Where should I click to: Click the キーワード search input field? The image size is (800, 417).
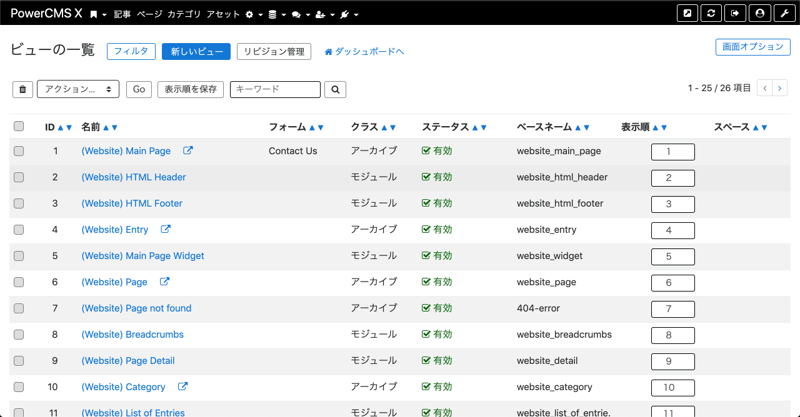tap(275, 90)
